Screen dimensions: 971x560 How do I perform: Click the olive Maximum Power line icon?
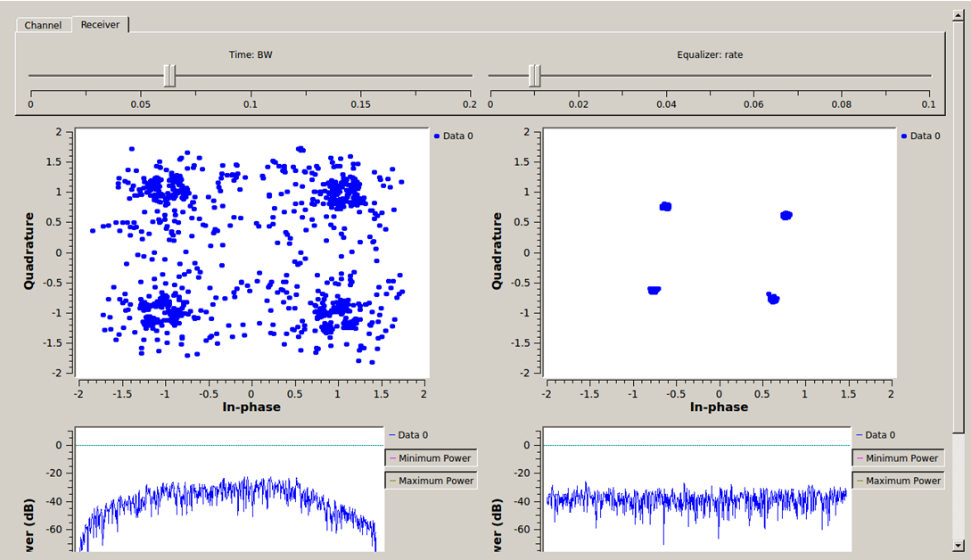394,480
